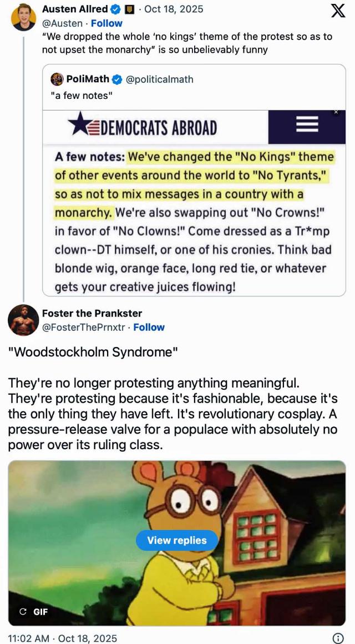The height and width of the screenshot is (644, 355).
Task: Close the Democrats Abroad banner with small x
Action: coord(335,113)
